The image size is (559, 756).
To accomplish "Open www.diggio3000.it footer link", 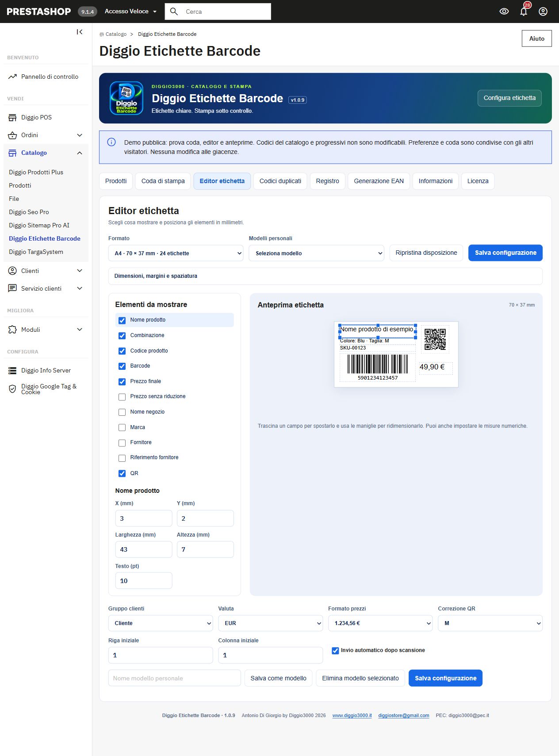I will click(x=352, y=715).
